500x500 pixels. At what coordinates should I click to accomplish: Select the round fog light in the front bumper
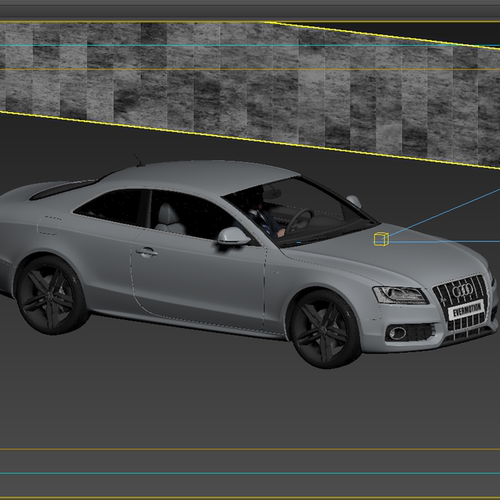tap(397, 332)
